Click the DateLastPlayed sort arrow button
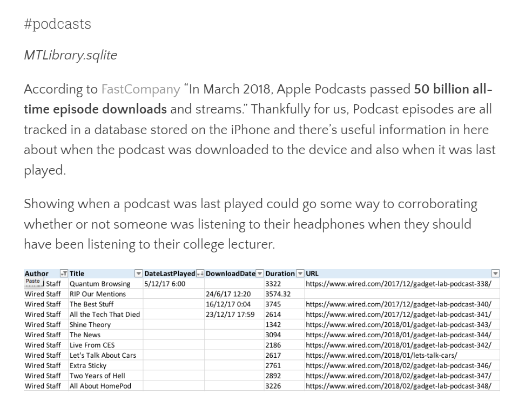532x414 pixels. (200, 273)
